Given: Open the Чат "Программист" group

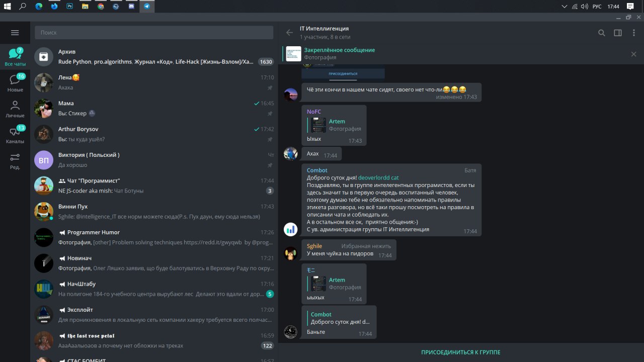Looking at the screenshot, I should (154, 186).
